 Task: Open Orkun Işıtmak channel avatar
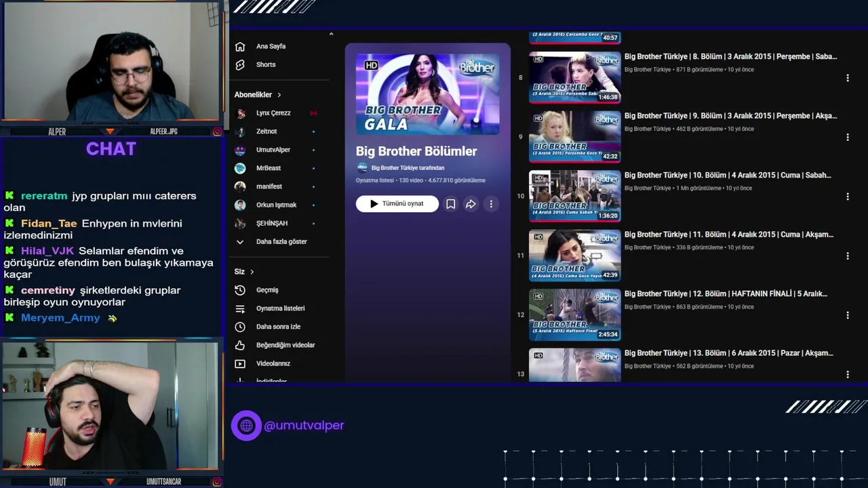pyautogui.click(x=240, y=205)
